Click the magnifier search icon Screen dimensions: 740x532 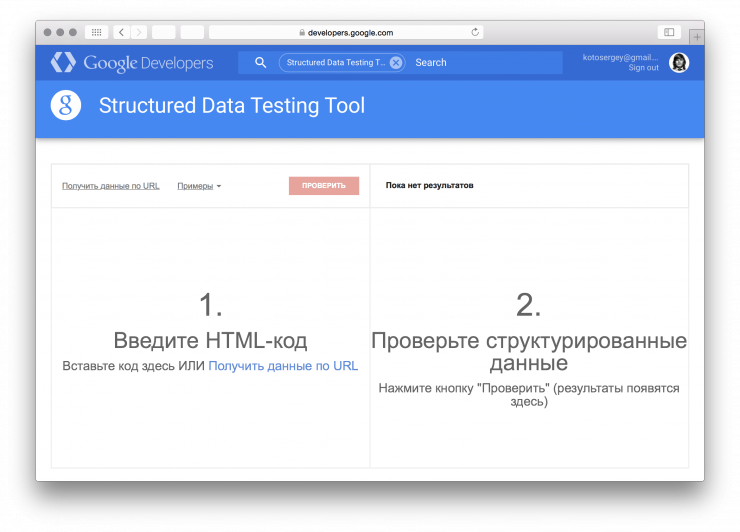[x=260, y=63]
